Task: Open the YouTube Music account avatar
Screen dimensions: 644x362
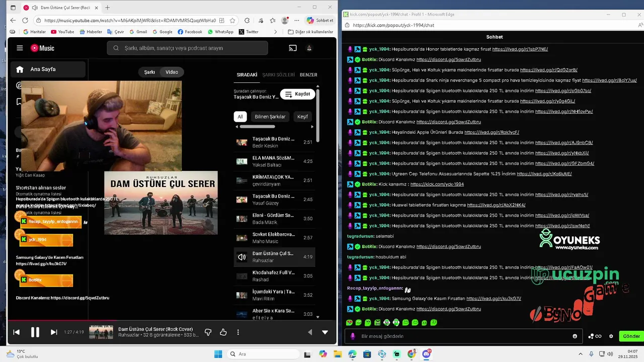Action: pos(309,48)
